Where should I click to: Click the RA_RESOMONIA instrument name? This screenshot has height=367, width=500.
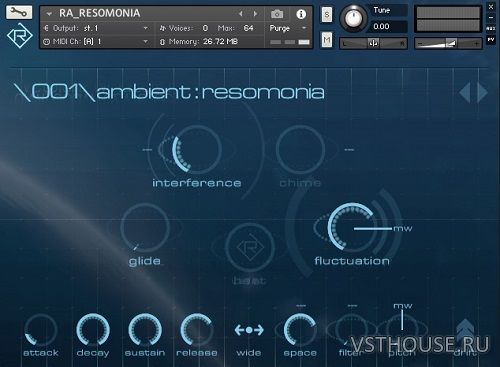(x=99, y=13)
